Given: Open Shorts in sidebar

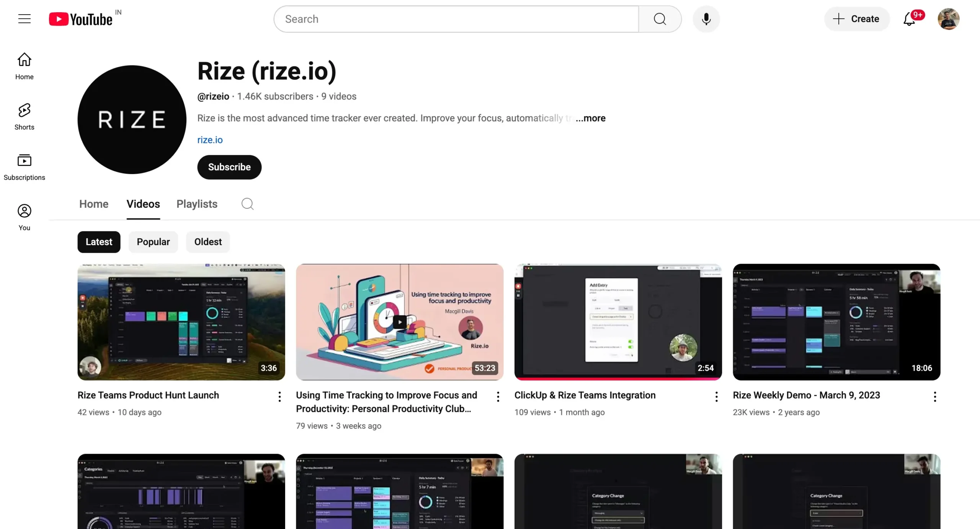Looking at the screenshot, I should [x=24, y=116].
